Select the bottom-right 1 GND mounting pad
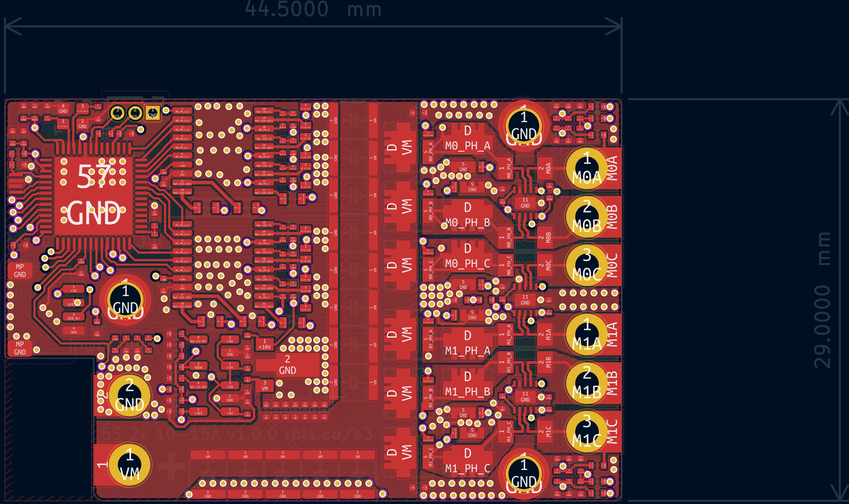The height and width of the screenshot is (504, 849). 524,474
